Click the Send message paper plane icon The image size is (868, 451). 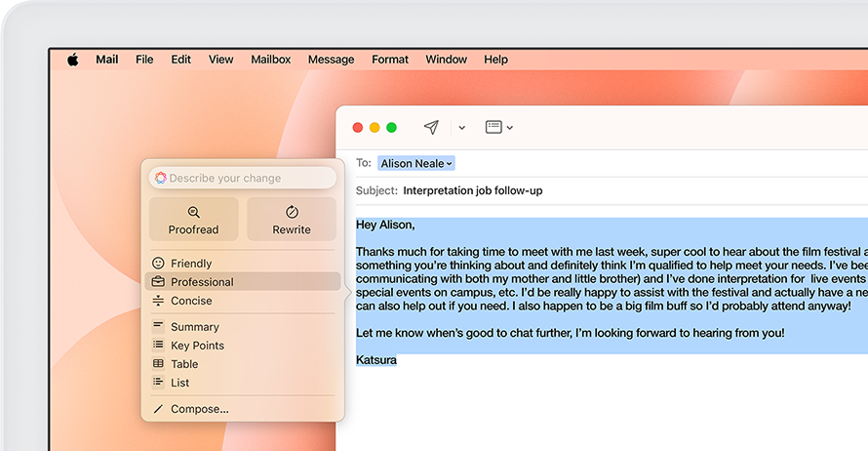coord(431,127)
